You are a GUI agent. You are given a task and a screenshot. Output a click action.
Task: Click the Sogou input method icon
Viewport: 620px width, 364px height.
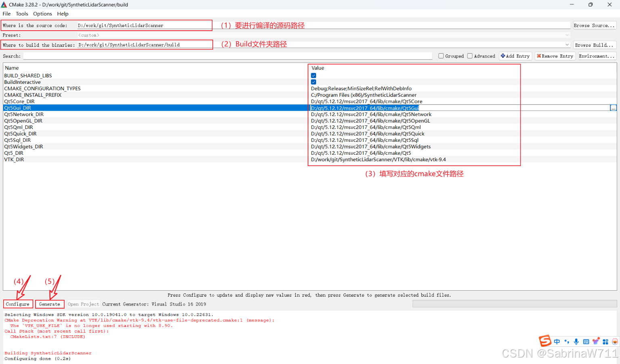click(545, 341)
